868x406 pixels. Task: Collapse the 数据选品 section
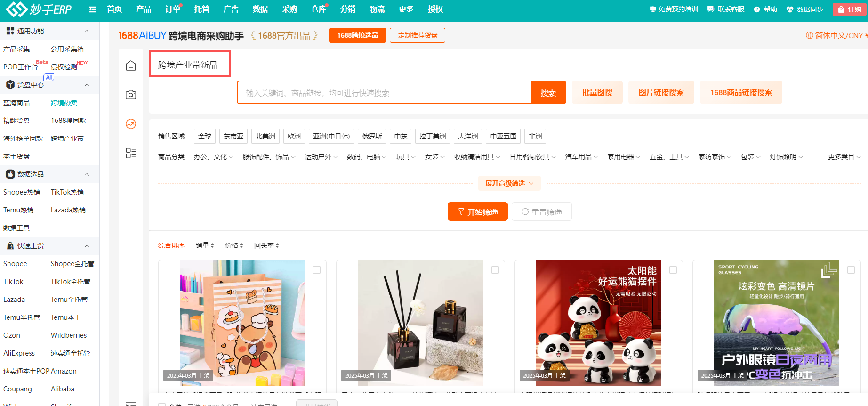point(87,174)
